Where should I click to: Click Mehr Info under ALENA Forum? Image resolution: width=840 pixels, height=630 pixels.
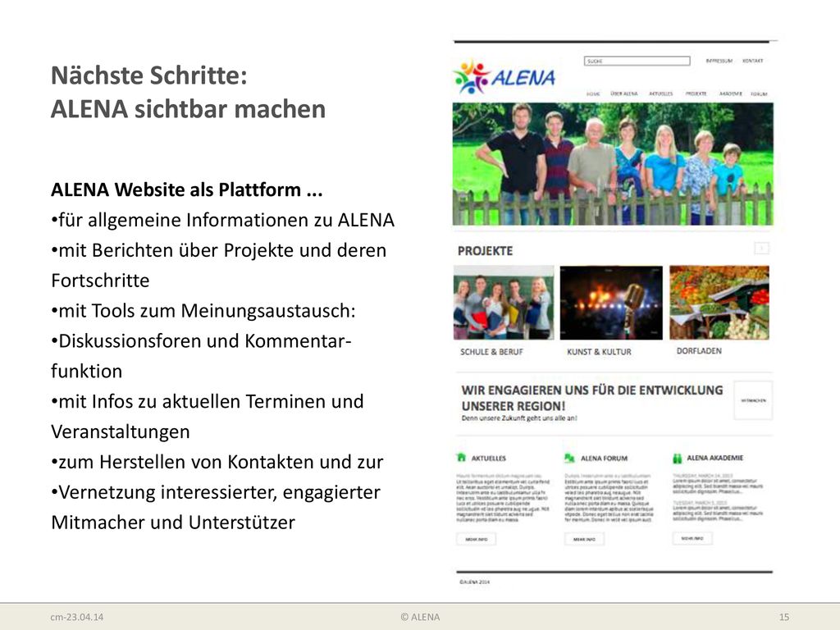pyautogui.click(x=584, y=539)
